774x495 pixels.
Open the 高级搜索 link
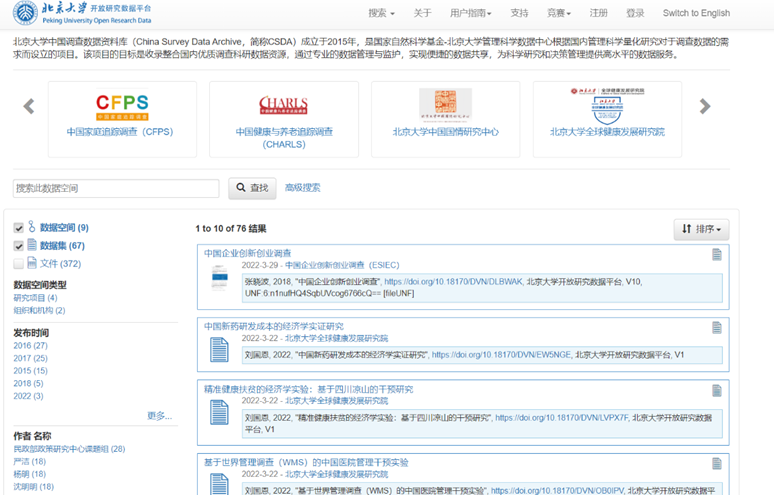click(x=302, y=188)
